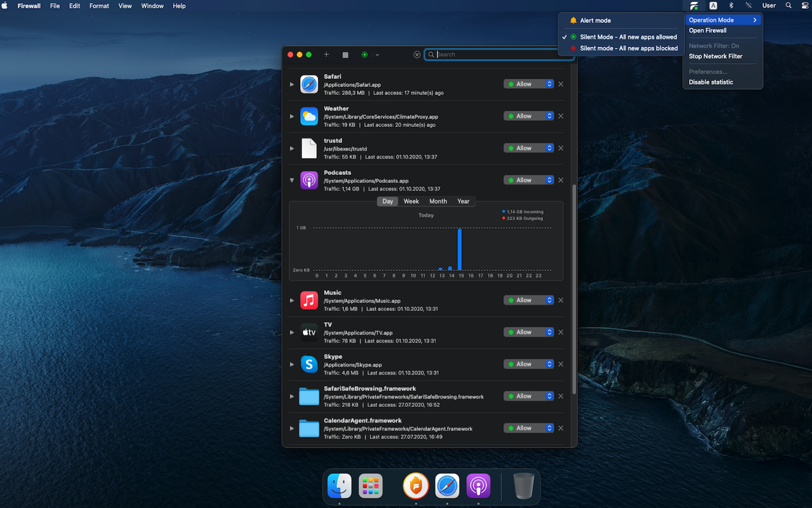The height and width of the screenshot is (508, 812).
Task: Open Allow dropdown for SafariSafeBrowsing.framework
Action: click(x=528, y=396)
